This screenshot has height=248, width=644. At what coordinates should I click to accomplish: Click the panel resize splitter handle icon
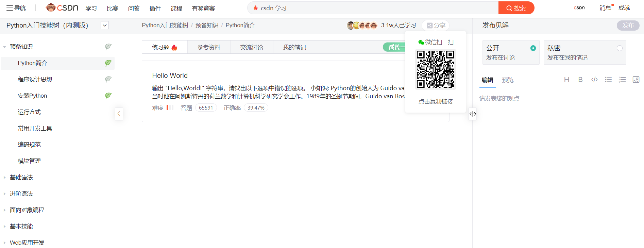pos(473,114)
